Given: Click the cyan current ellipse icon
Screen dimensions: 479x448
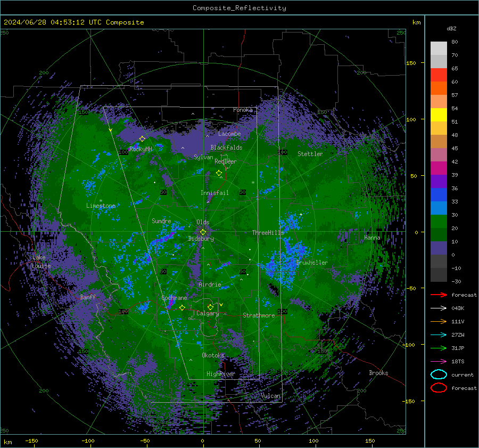Looking at the screenshot, I should click(439, 374).
